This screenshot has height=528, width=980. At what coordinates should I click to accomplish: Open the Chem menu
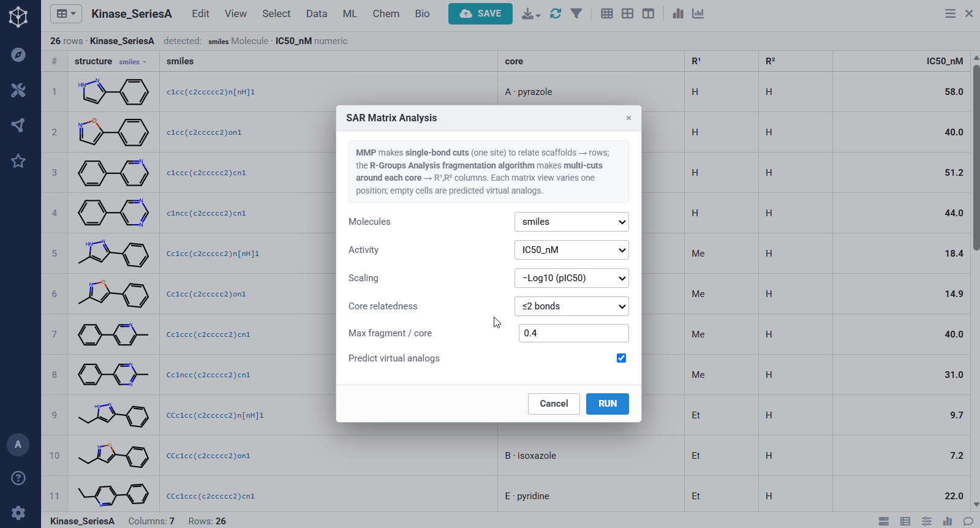point(386,13)
